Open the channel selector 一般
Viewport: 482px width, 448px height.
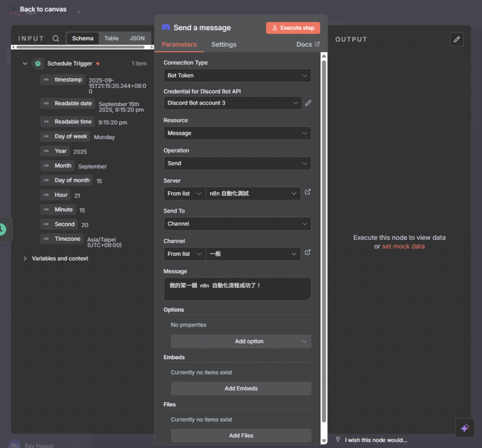[x=253, y=254]
